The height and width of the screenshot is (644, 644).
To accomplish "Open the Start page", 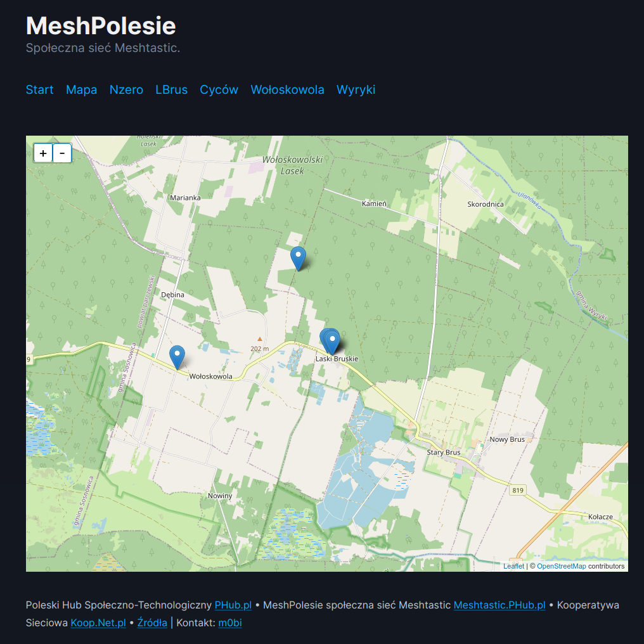I will tap(39, 89).
